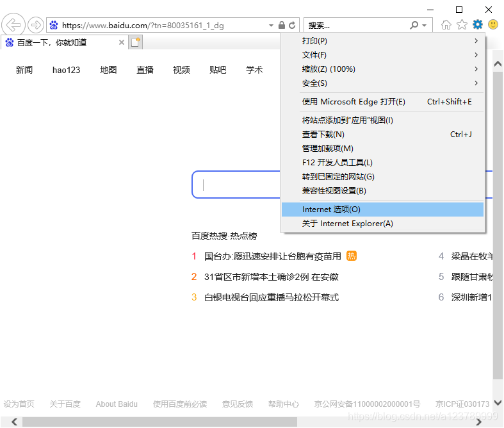Open Internet 选项(O)

pyautogui.click(x=382, y=210)
